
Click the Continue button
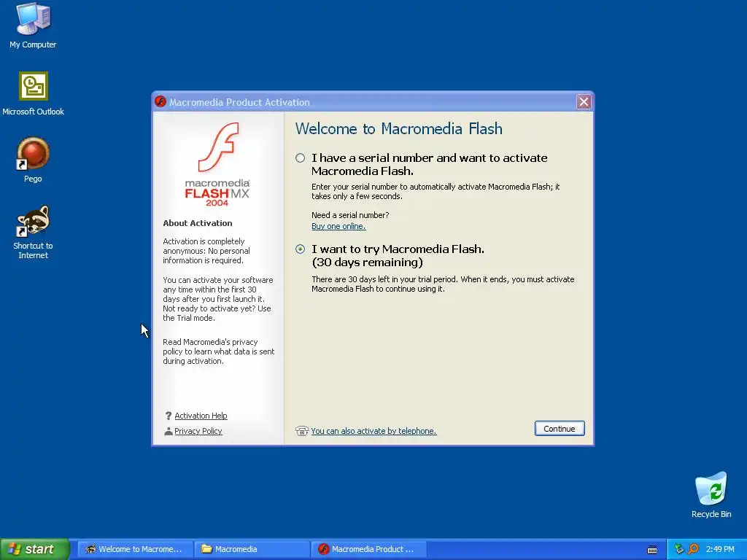click(x=560, y=429)
